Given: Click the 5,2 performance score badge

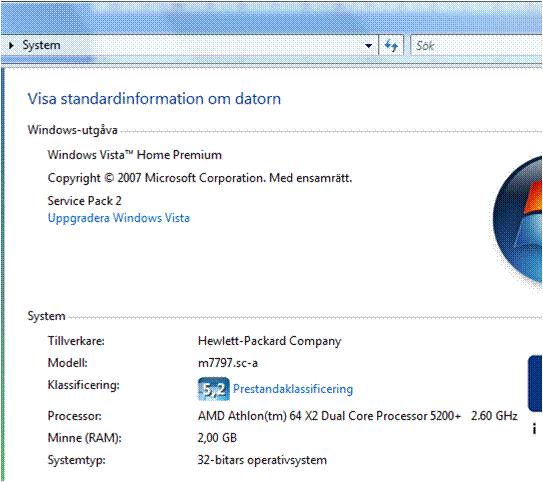Looking at the screenshot, I should tap(214, 389).
